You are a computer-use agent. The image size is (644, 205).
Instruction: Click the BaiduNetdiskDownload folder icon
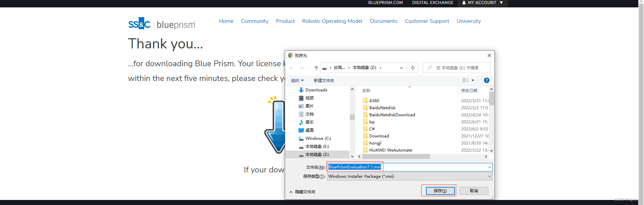coord(365,115)
